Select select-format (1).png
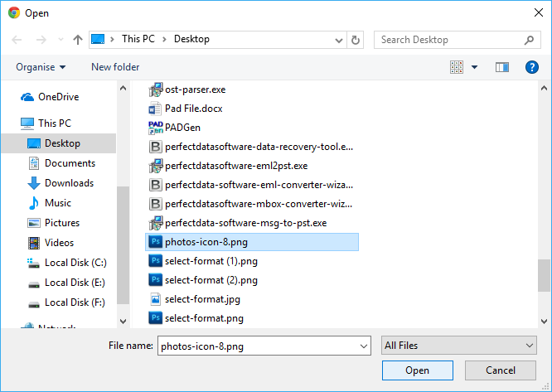The image size is (552, 392). (x=211, y=261)
